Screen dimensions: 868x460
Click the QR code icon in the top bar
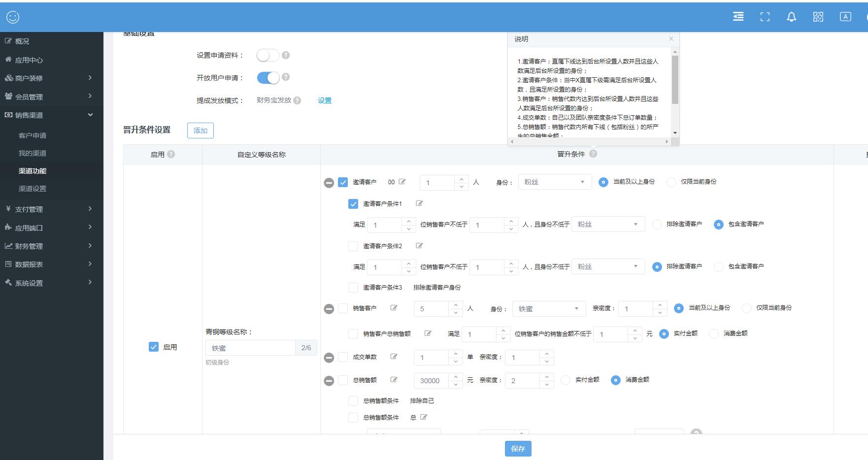pyautogui.click(x=818, y=16)
